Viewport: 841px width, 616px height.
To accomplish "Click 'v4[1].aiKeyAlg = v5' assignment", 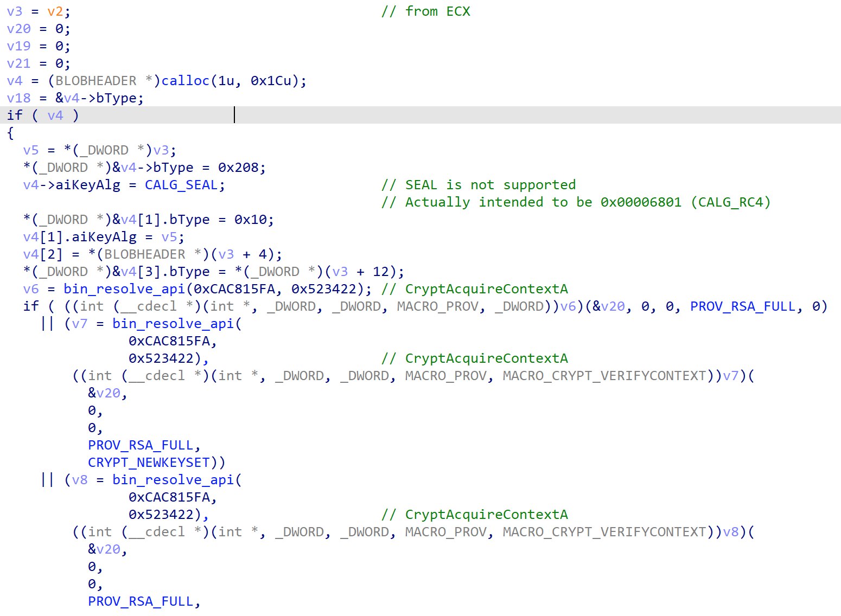I will (104, 237).
